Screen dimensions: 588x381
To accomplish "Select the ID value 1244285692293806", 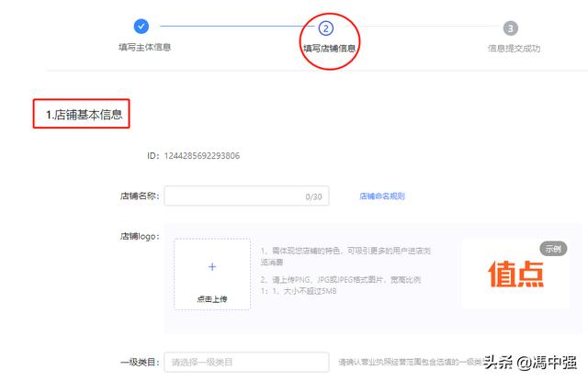I will click(202, 156).
